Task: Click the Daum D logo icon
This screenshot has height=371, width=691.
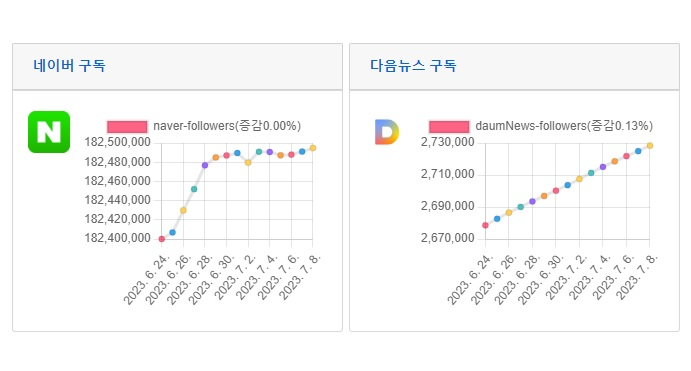Action: click(386, 132)
